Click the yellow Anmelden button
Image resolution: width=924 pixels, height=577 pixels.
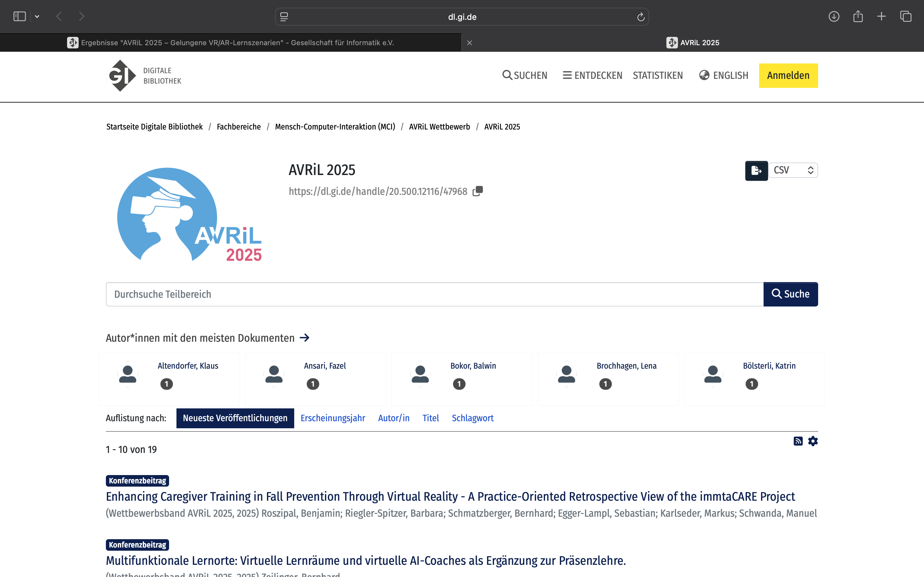point(788,76)
